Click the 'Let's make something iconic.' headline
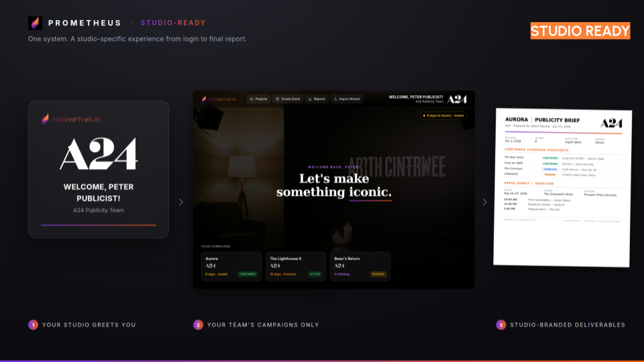 click(x=334, y=185)
